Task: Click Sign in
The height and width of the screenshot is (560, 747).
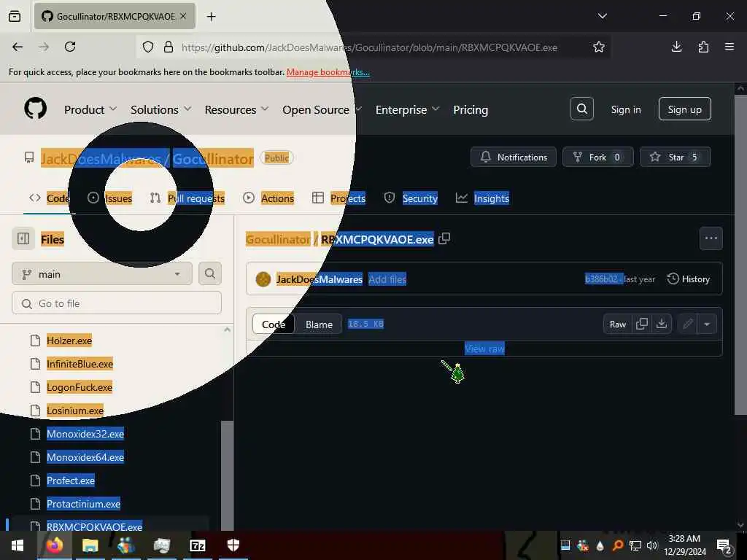Action: [x=625, y=109]
